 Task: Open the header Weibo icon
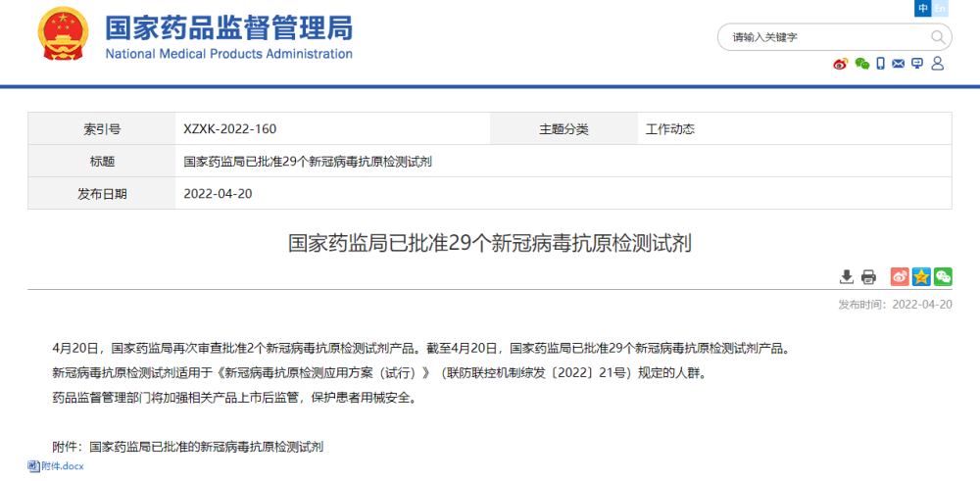click(x=841, y=64)
